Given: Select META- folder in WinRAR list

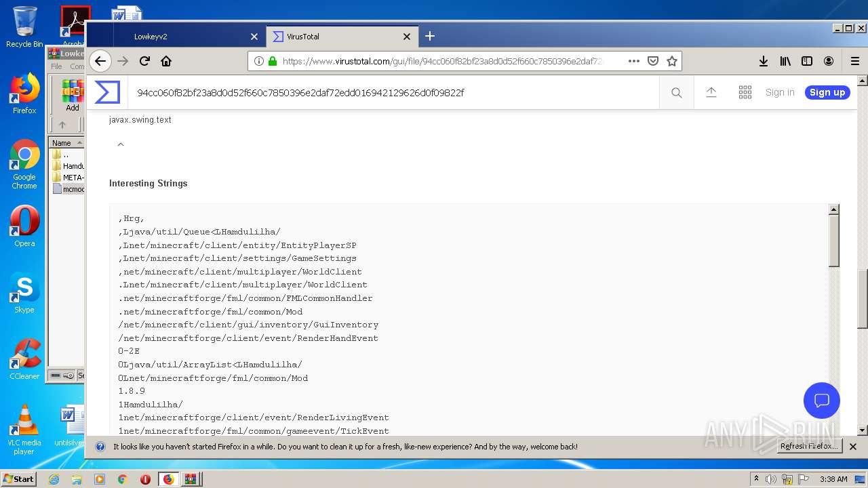Looking at the screenshot, I should click(x=68, y=178).
